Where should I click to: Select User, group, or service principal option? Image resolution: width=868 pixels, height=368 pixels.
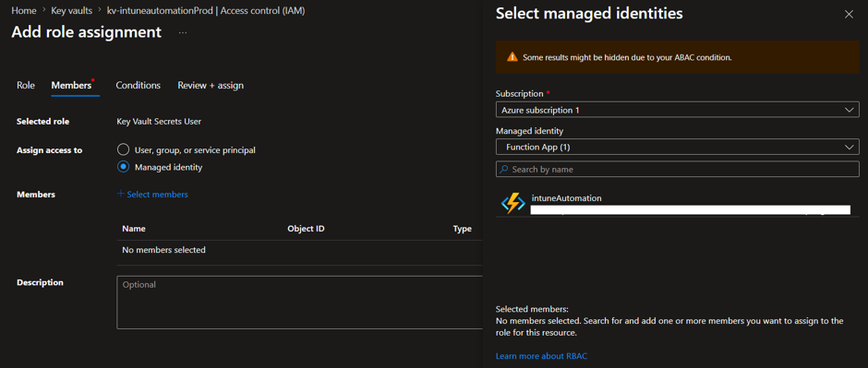[124, 149]
